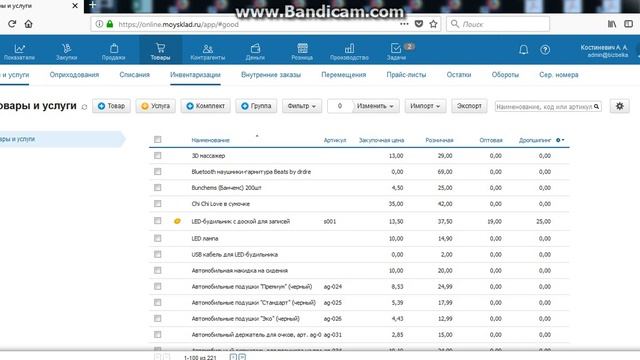Check the 3D массажер row checkbox
640x360 pixels.
158,156
